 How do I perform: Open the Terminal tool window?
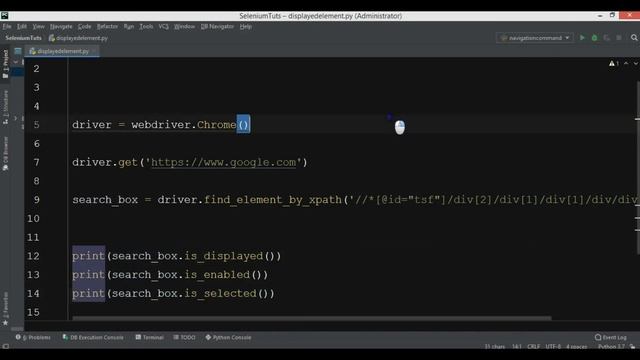coord(149,338)
